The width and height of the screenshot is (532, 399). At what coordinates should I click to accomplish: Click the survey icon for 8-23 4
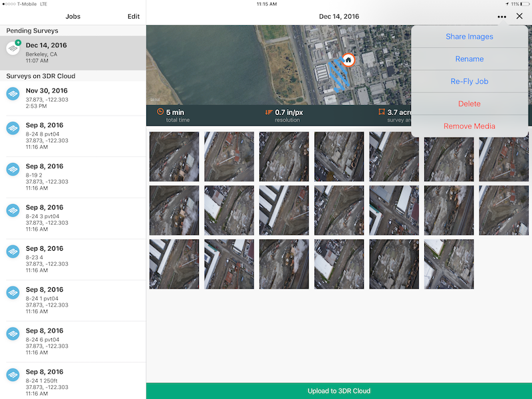point(13,251)
